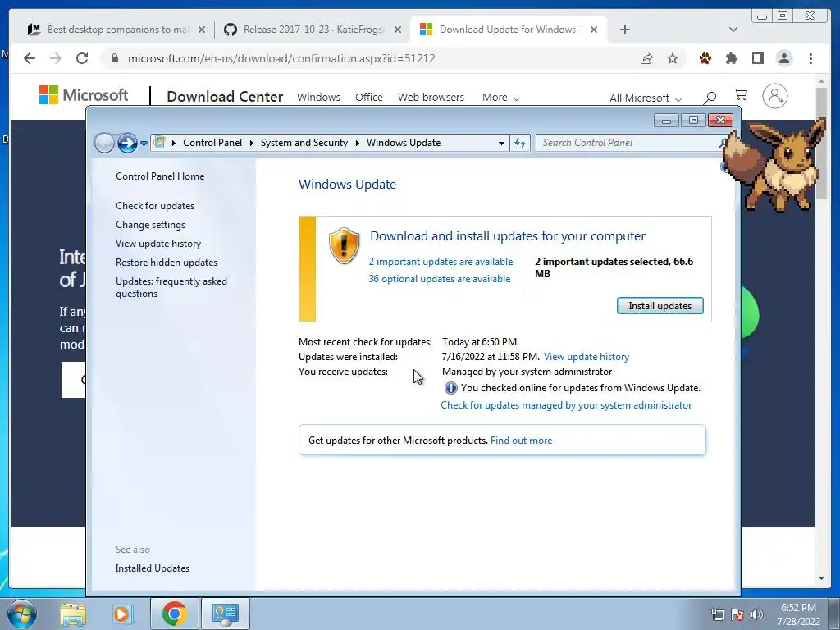840x630 pixels.
Task: Click the Chrome forward arrow icon
Action: coord(55,58)
